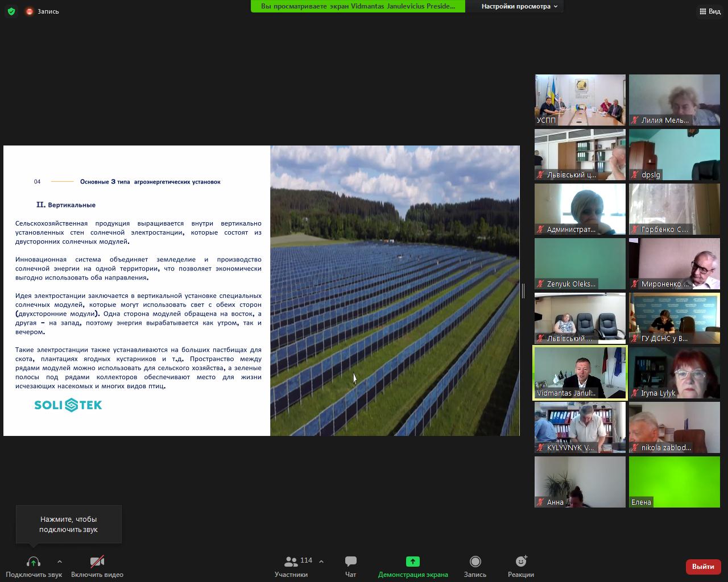Open the Chat panel
This screenshot has width=728, height=582.
click(x=350, y=562)
